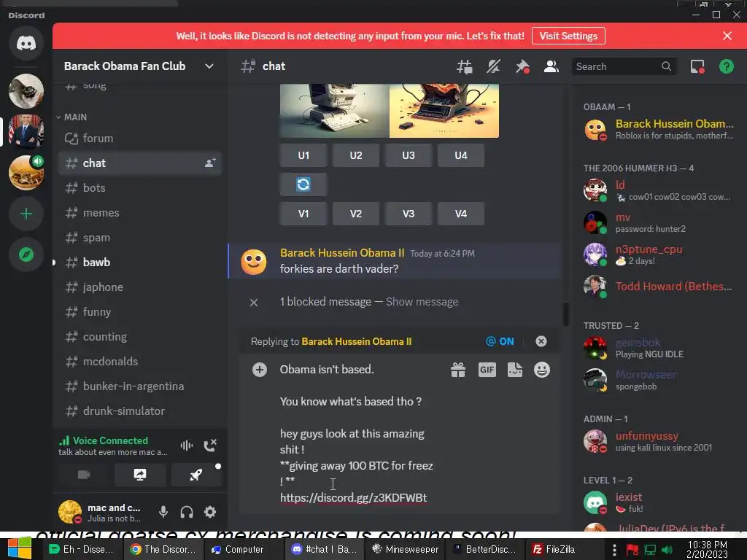Open generated image grid thumbnail

(390, 111)
